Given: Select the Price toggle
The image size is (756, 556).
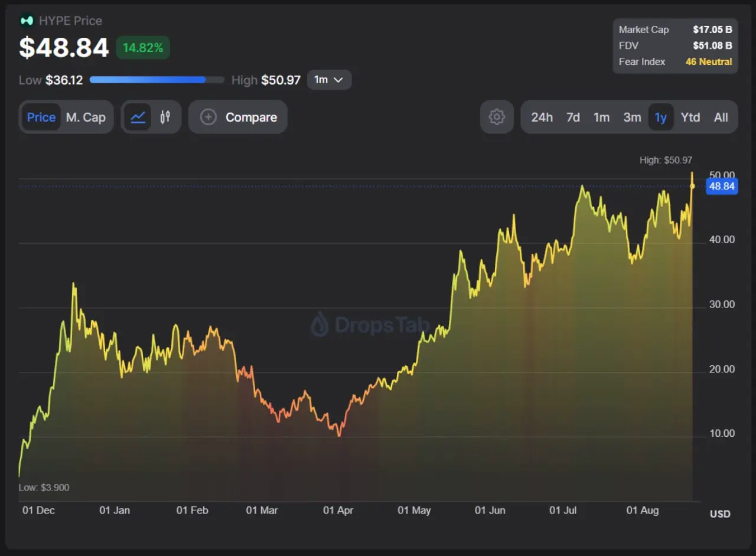Looking at the screenshot, I should click(41, 117).
